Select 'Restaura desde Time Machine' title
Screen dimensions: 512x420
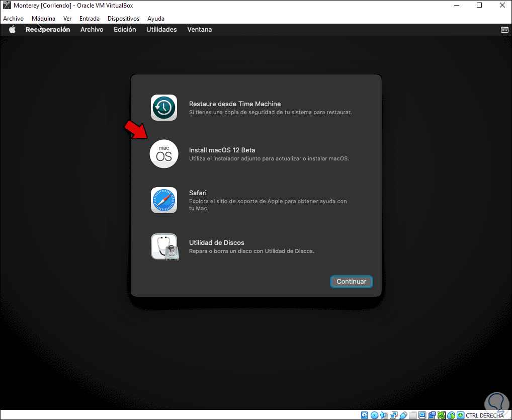point(235,104)
